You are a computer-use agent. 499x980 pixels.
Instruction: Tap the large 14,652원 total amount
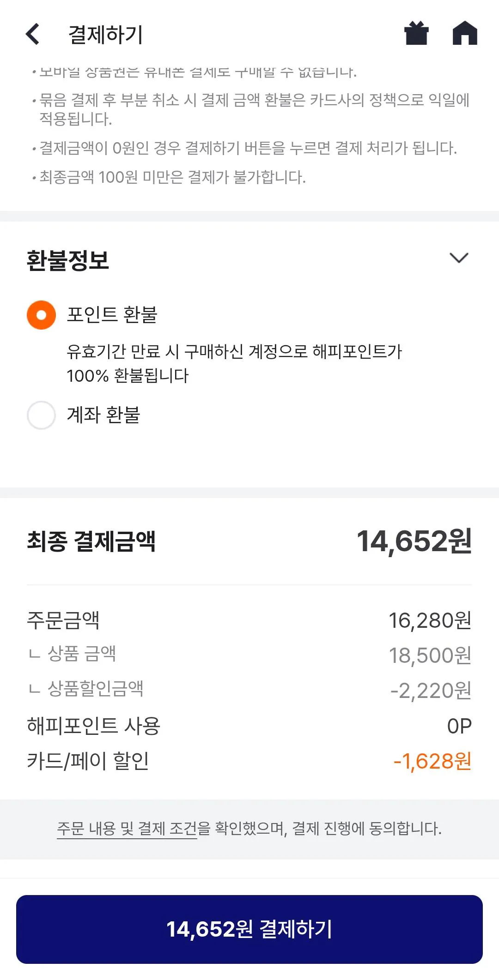(414, 541)
